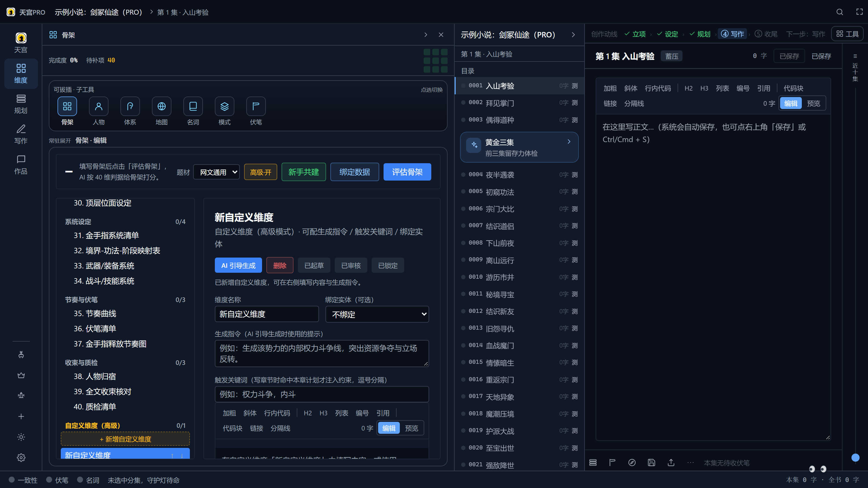Click the settings gear in sidebar
The height and width of the screenshot is (488, 868).
(21, 457)
